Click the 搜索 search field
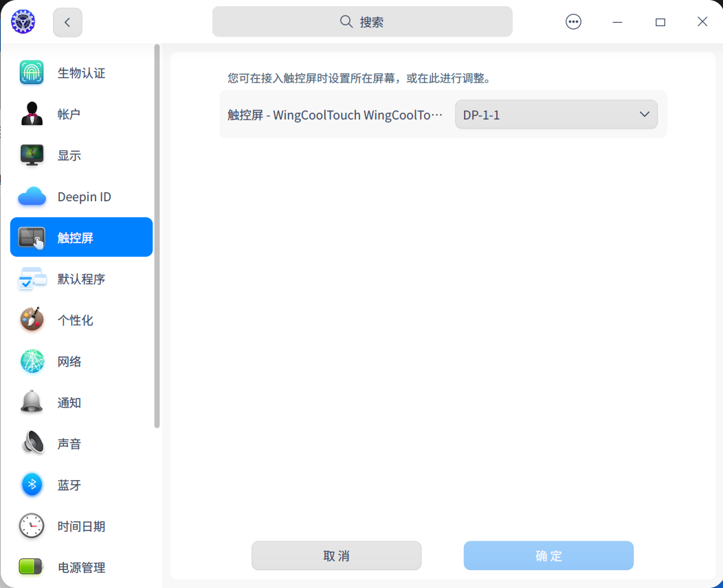This screenshot has width=723, height=588. tap(362, 21)
